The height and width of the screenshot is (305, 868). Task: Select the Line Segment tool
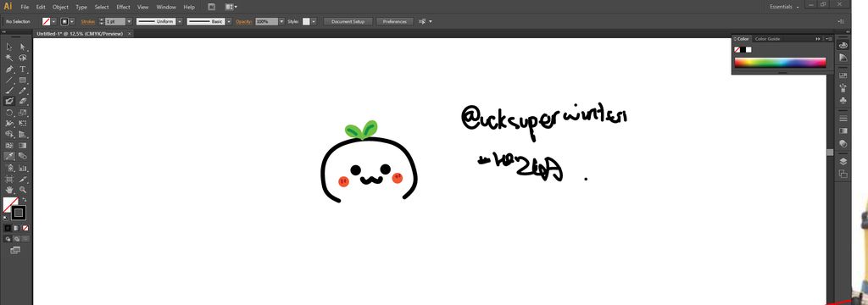pyautogui.click(x=9, y=80)
